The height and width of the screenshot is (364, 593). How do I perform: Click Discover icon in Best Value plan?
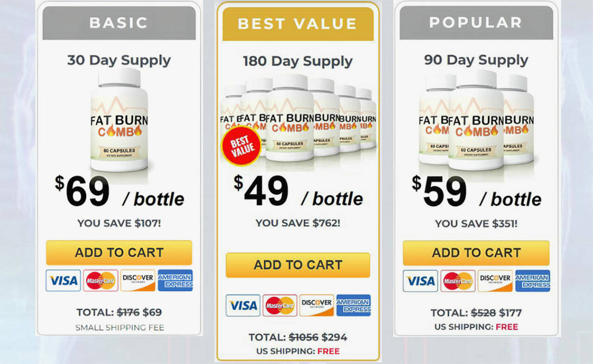[316, 305]
